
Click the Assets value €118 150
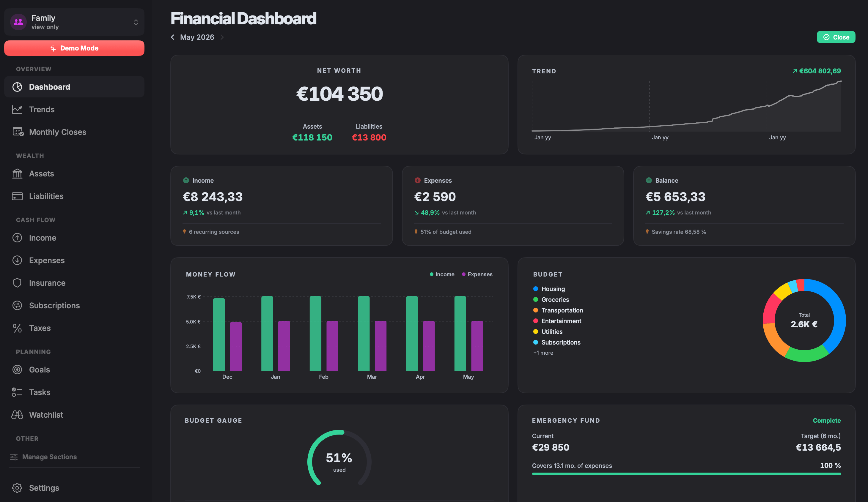312,137
